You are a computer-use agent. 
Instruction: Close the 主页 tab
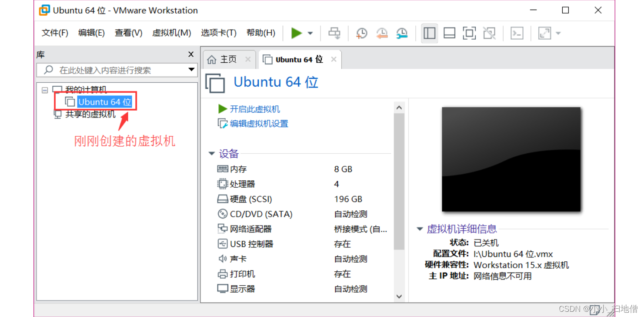(248, 59)
